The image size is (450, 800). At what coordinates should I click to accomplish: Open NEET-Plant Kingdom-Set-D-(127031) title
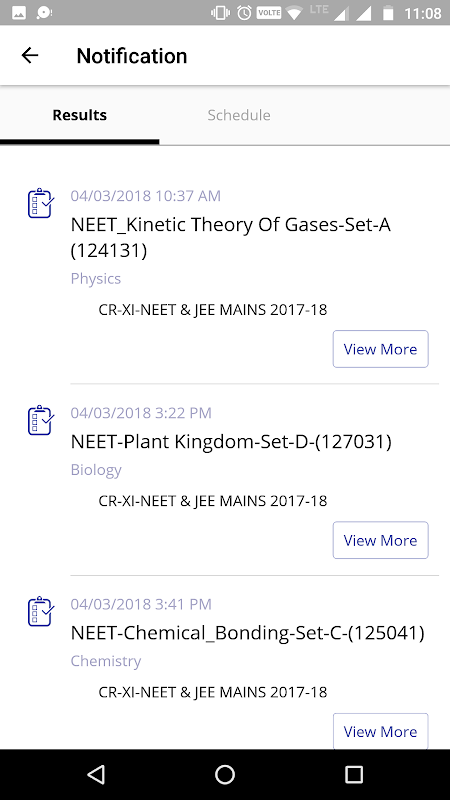231,442
